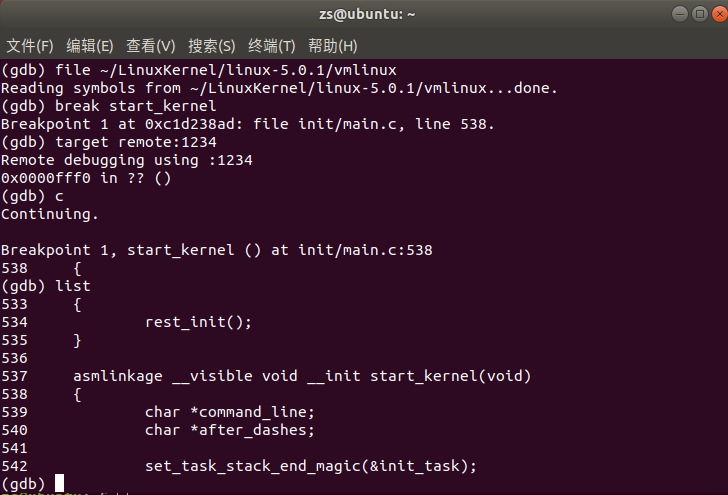This screenshot has height=495, width=728.
Task: Click the 'char *command_line;' line
Action: point(230,412)
